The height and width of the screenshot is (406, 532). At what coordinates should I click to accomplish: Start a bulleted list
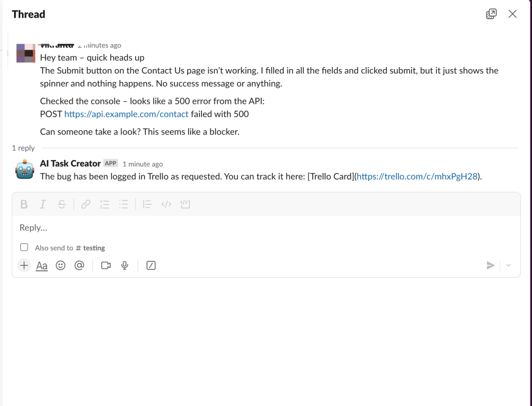tap(124, 204)
